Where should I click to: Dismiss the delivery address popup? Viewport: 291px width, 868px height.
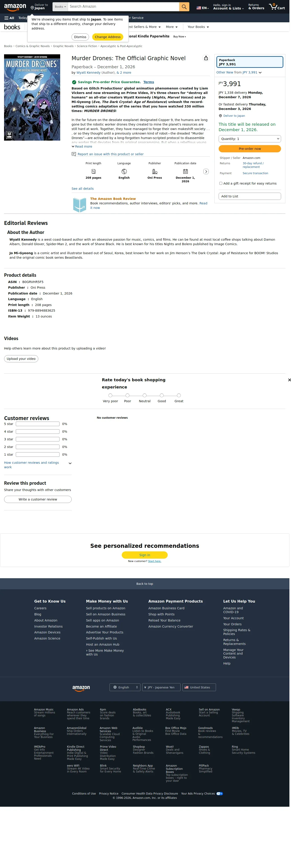(80, 37)
